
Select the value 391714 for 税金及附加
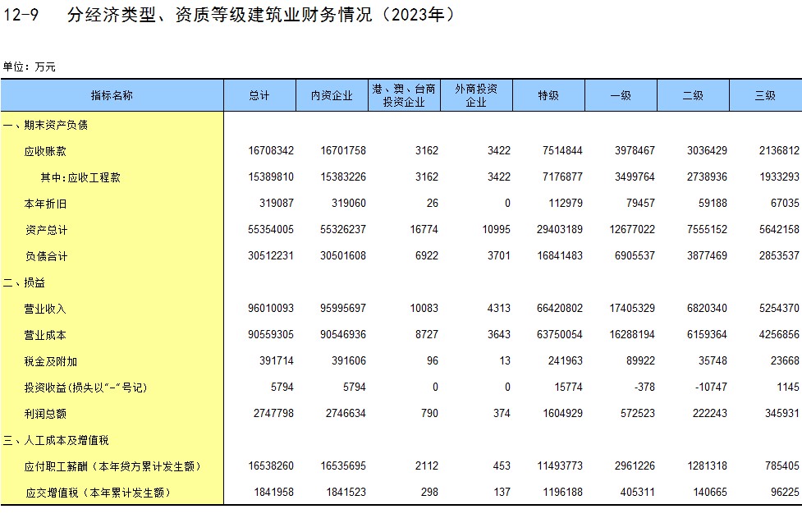(277, 361)
